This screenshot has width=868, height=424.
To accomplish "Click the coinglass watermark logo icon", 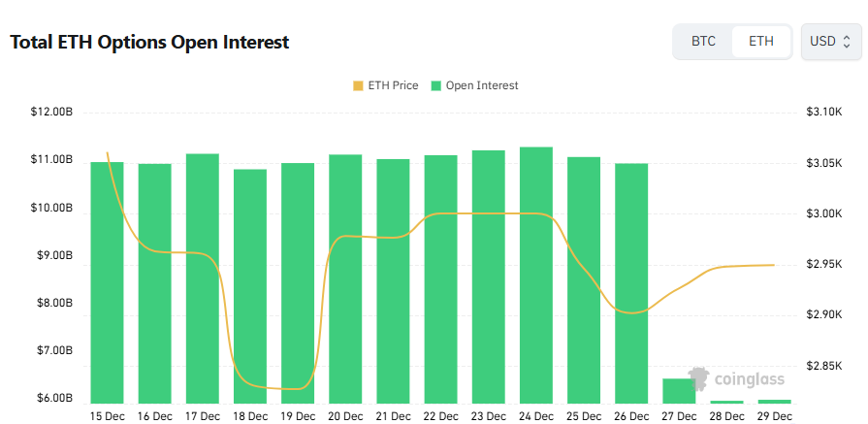I will [698, 378].
